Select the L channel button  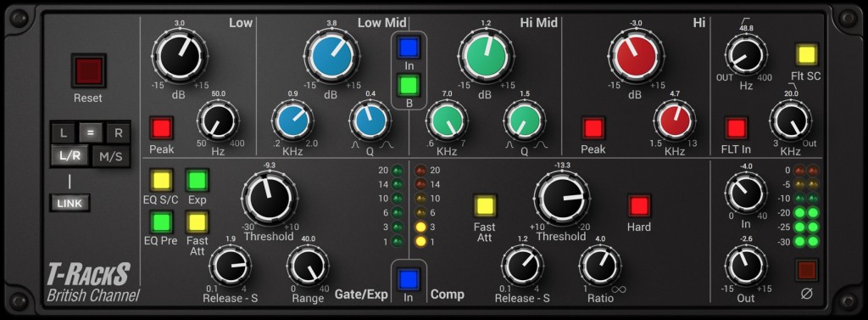(63, 132)
